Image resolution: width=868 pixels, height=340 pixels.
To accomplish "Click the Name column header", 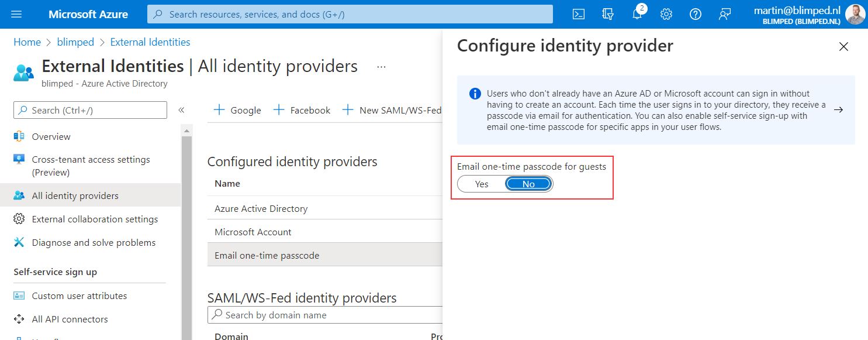I will tap(227, 183).
